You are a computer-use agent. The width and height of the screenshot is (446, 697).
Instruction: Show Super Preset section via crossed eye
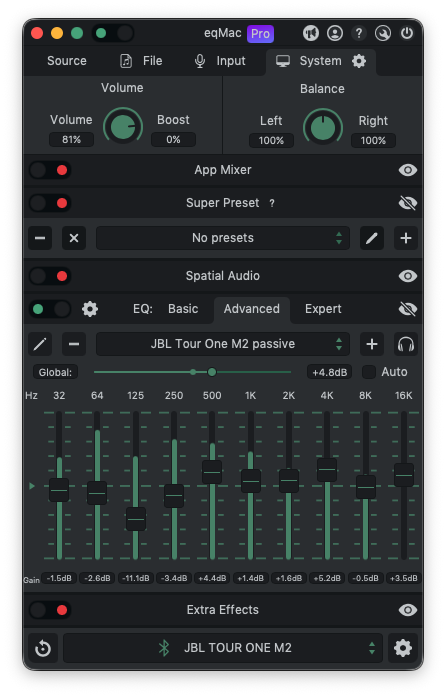coord(408,204)
